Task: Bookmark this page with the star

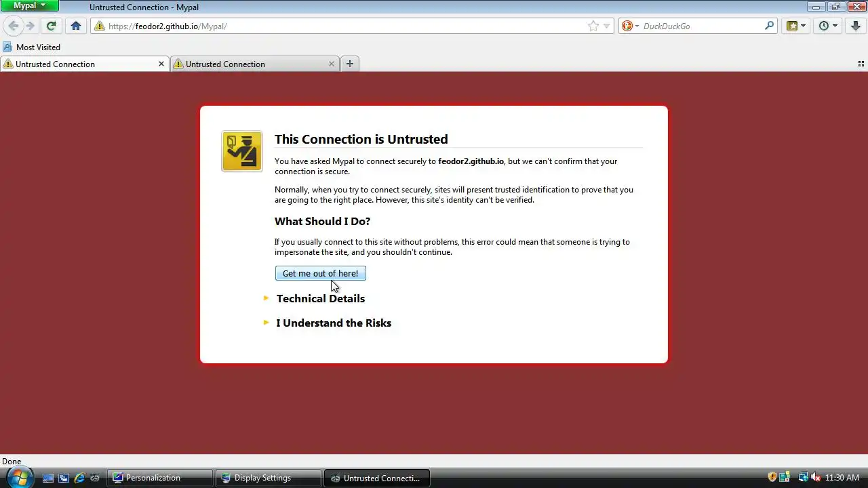Action: pyautogui.click(x=593, y=26)
